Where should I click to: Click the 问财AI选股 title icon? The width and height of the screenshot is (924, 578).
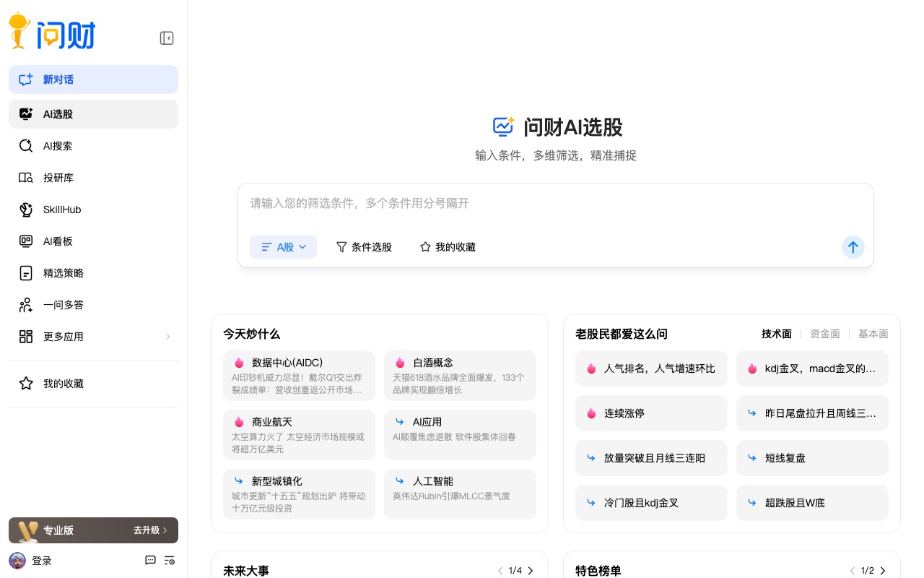coord(503,126)
